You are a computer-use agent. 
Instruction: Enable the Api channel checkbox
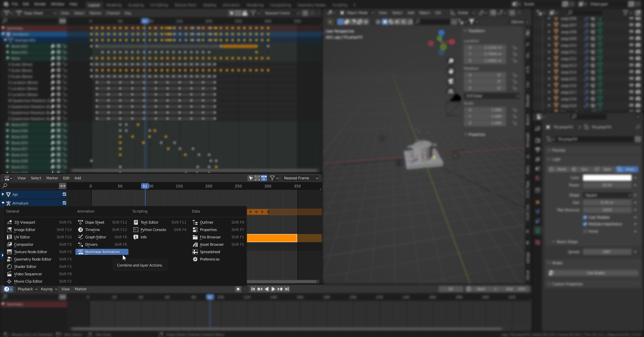pos(64,194)
